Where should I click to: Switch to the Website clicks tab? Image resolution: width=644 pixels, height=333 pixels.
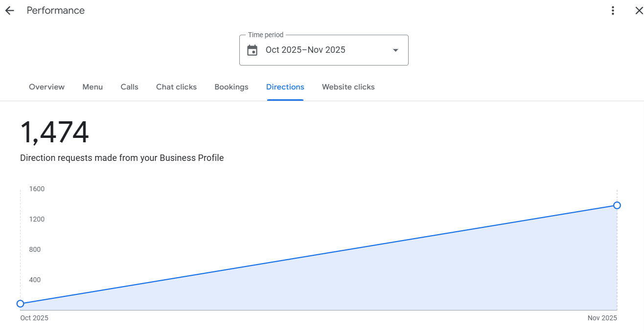click(348, 87)
